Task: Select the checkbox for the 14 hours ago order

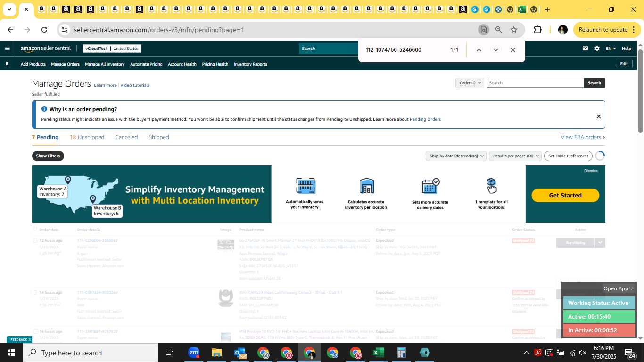Action: click(x=34, y=292)
